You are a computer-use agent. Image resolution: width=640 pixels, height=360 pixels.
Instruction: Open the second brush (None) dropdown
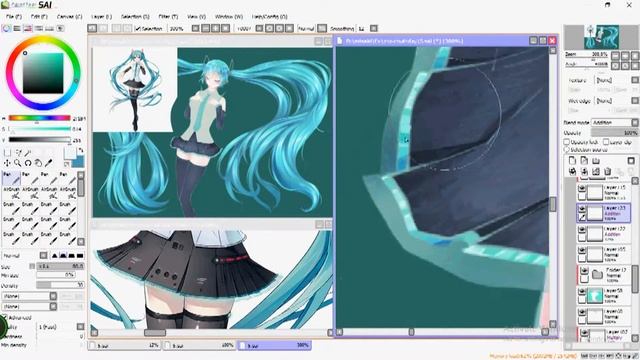point(29,306)
